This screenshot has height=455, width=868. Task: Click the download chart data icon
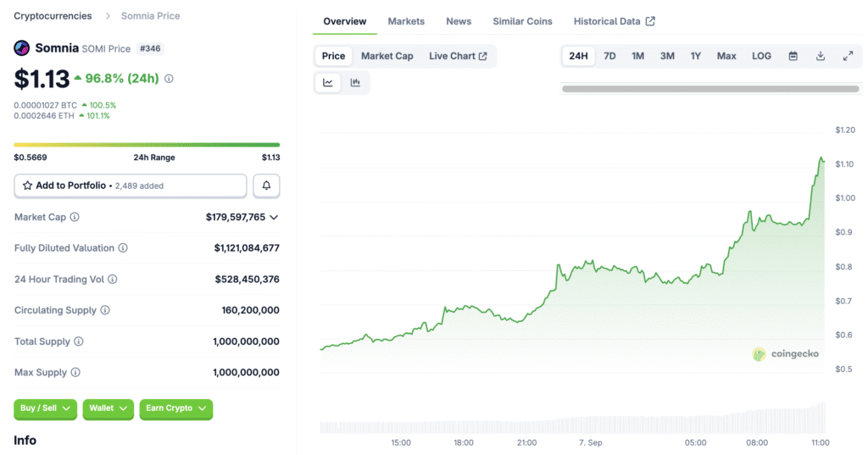point(821,56)
